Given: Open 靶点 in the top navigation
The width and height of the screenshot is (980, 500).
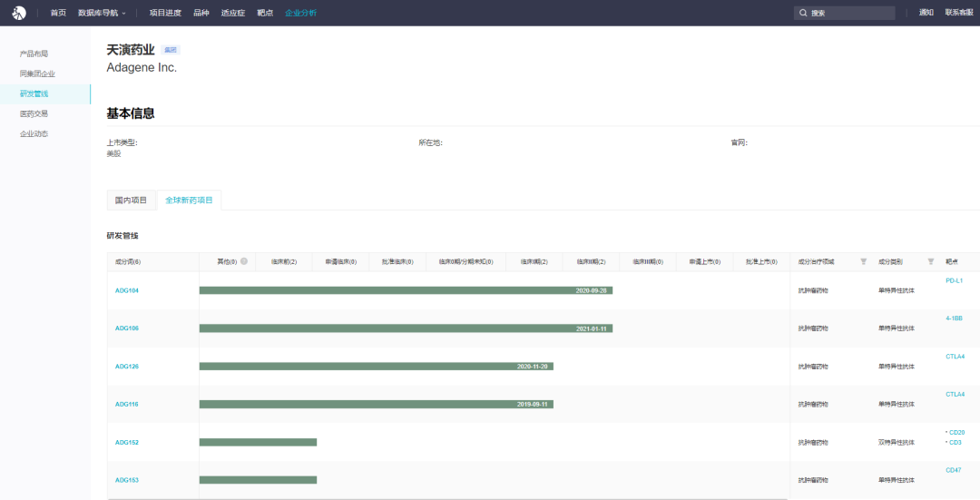Looking at the screenshot, I should pos(265,13).
